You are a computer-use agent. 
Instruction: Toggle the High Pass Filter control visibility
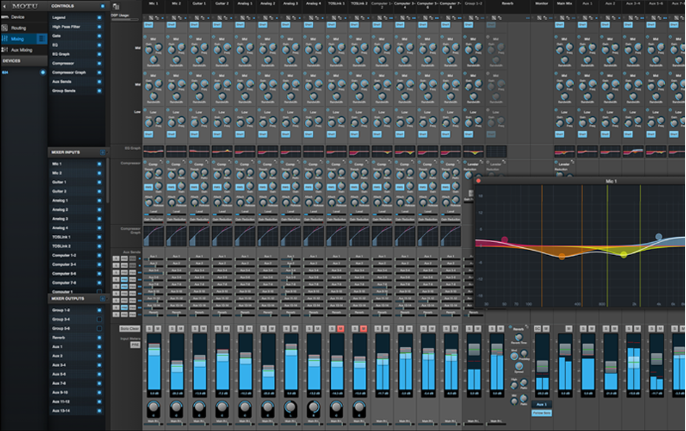point(99,27)
